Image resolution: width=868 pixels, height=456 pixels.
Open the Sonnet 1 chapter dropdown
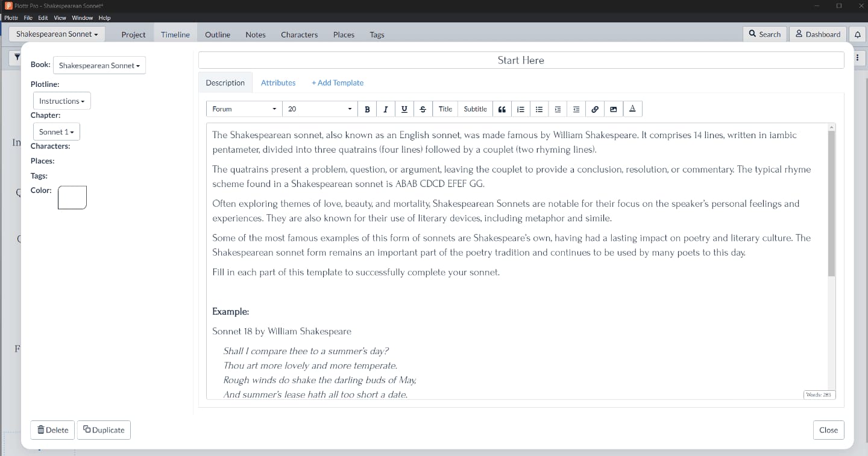coord(56,131)
